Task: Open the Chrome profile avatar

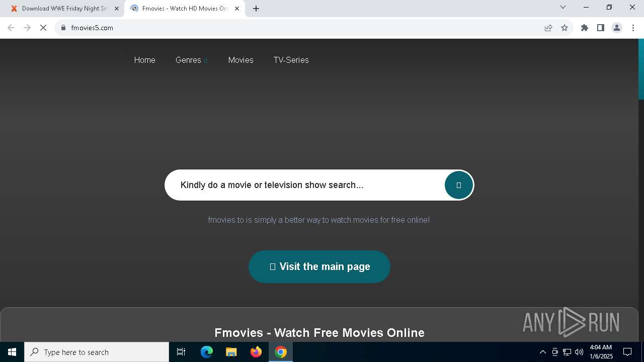Action: 617,28
